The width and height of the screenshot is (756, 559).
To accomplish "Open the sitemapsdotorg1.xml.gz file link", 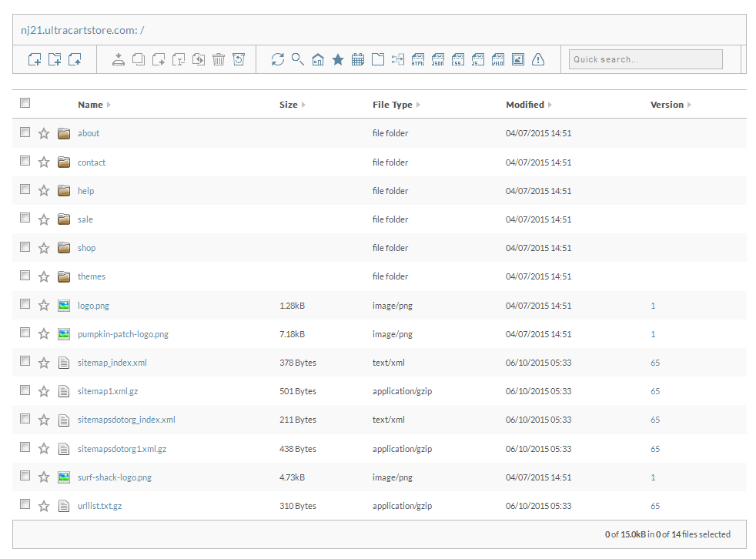I will click(122, 449).
